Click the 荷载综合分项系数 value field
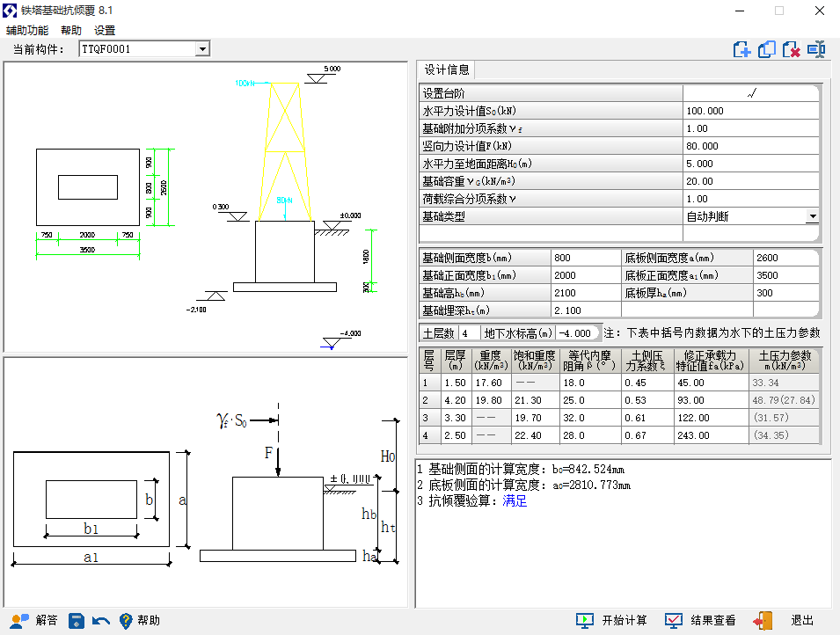Image resolution: width=840 pixels, height=635 pixels. tap(751, 199)
